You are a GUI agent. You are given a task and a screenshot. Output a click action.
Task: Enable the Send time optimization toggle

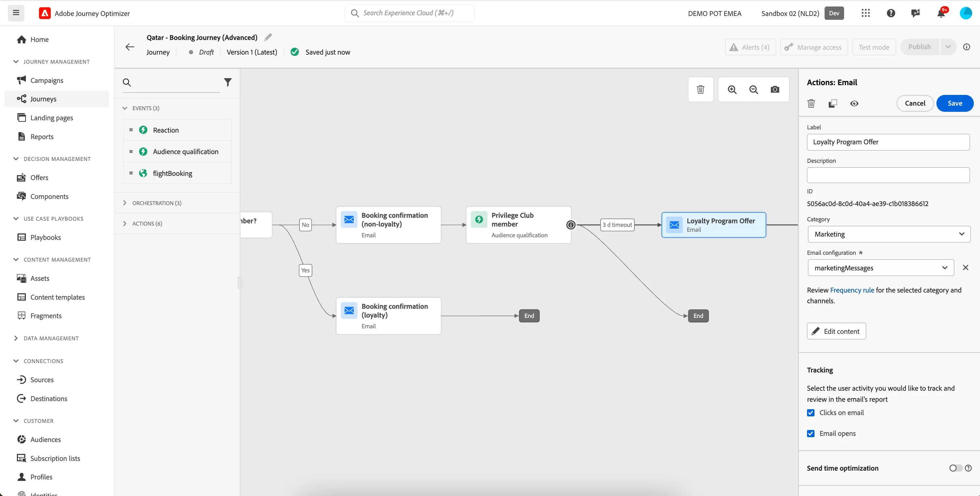pos(956,468)
